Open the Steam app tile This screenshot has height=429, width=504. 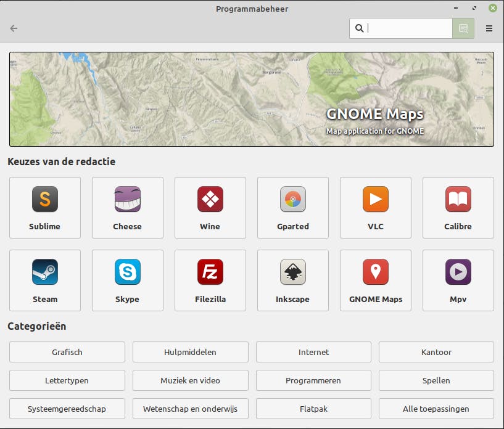pos(45,280)
